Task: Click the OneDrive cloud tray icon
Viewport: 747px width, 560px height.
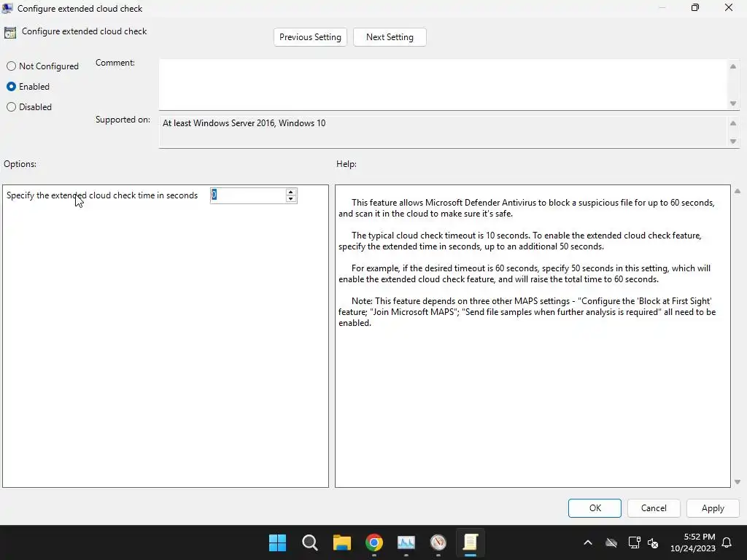Action: coord(611,542)
